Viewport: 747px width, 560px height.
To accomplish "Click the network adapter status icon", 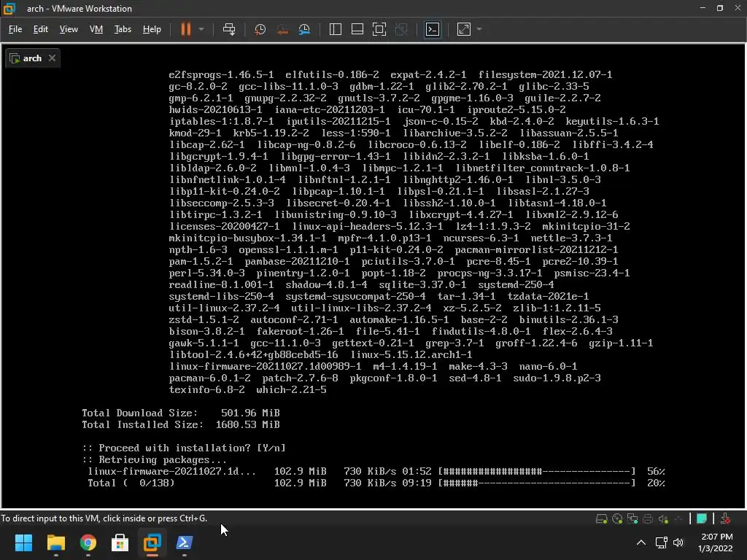I will click(632, 518).
